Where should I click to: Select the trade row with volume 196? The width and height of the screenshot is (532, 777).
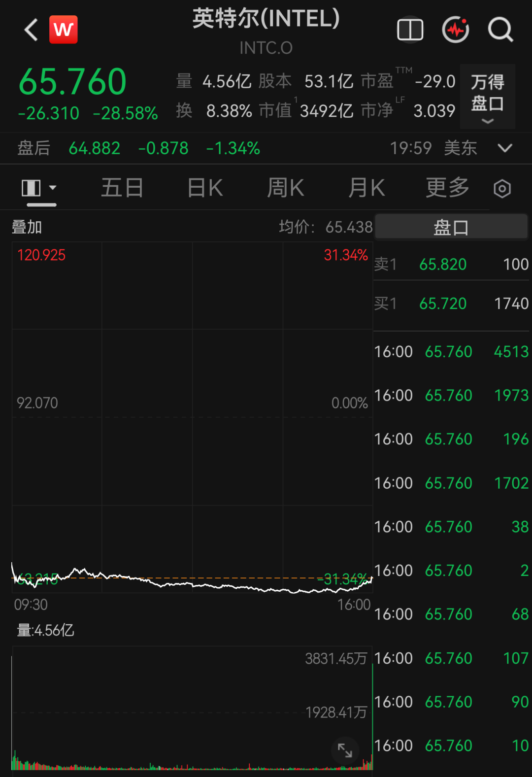pos(451,439)
